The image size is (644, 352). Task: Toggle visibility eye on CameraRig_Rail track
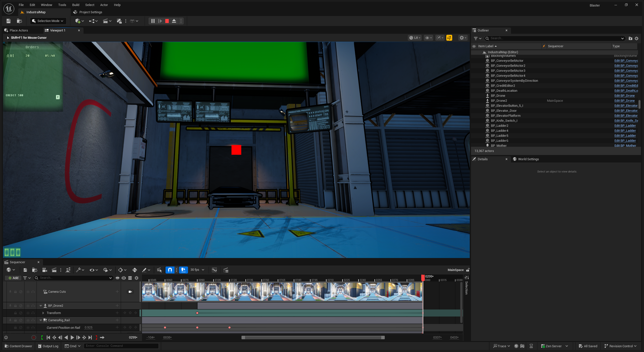tap(28, 320)
